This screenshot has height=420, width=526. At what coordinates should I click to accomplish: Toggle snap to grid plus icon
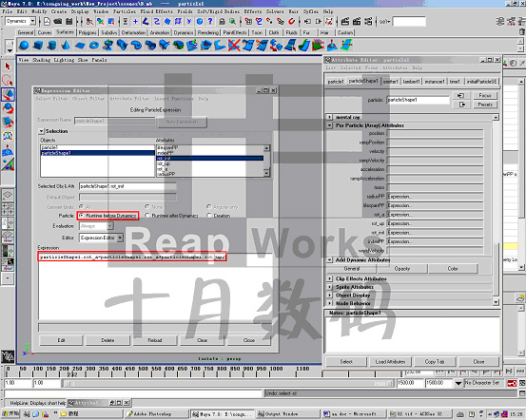[135, 22]
